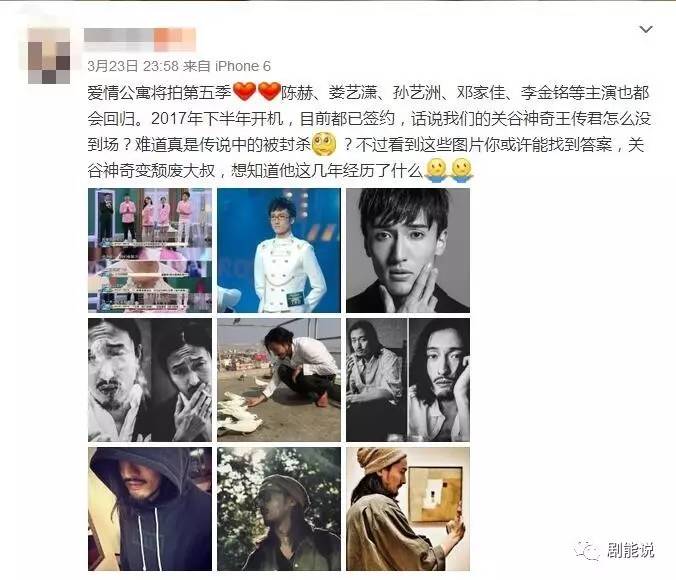Click the second red heart emoji
The width and height of the screenshot is (676, 580).
(x=269, y=92)
